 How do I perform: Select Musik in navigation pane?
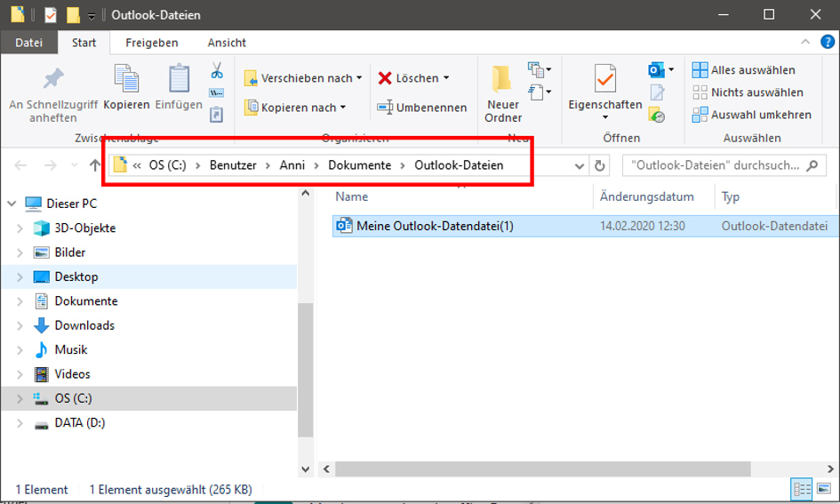click(x=71, y=349)
